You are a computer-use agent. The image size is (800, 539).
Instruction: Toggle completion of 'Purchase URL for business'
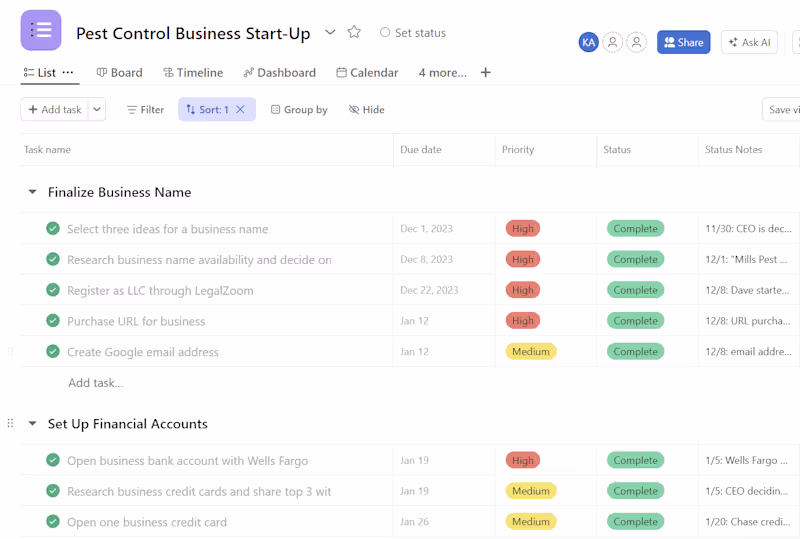[53, 321]
